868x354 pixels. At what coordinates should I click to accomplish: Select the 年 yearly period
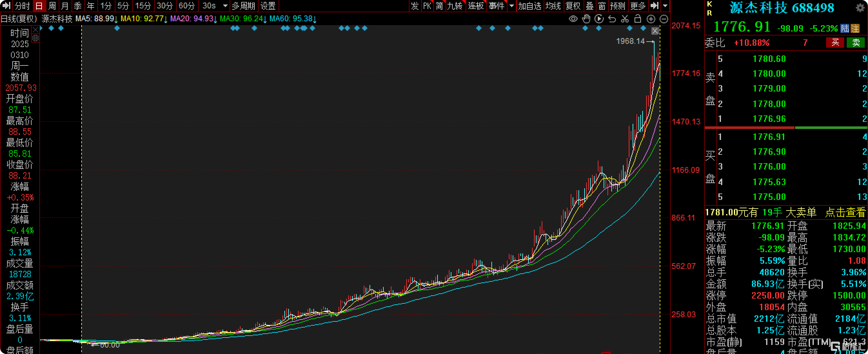coord(90,6)
